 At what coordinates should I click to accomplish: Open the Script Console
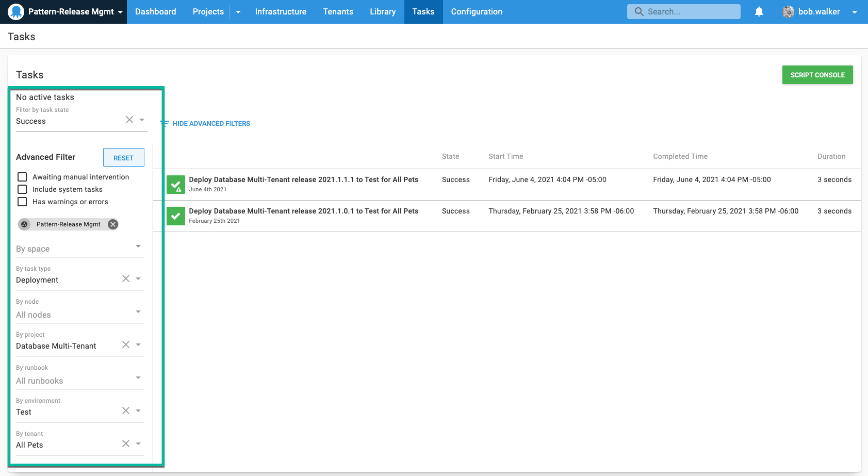(x=817, y=74)
